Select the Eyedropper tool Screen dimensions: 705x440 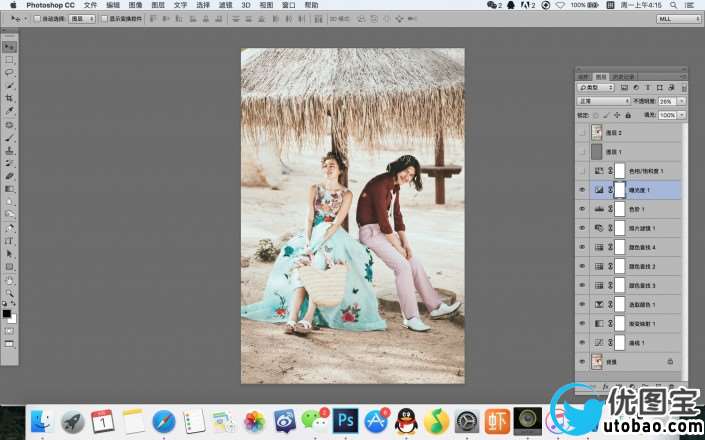9,111
